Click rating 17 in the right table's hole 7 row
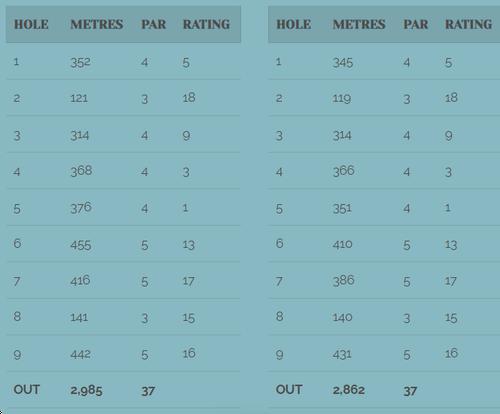This screenshot has width=500, height=414. pyautogui.click(x=451, y=282)
